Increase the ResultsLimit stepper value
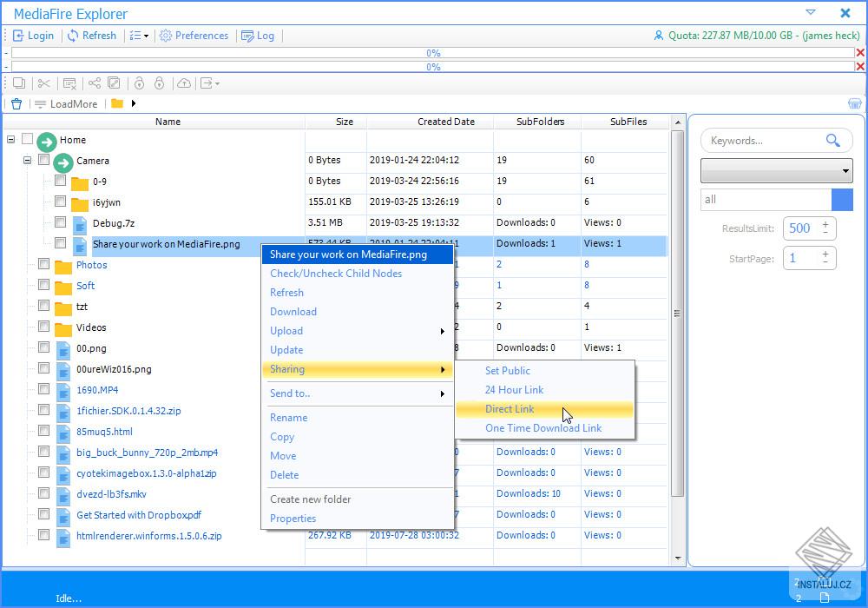868x608 pixels. coord(825,224)
